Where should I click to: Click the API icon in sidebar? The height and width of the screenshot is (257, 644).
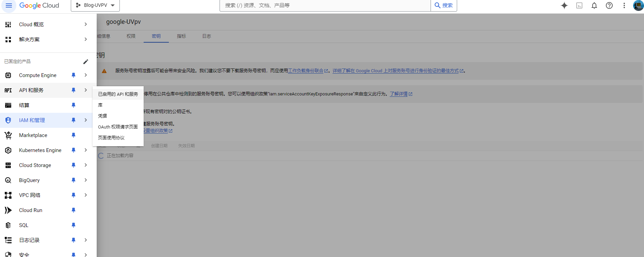(8, 90)
